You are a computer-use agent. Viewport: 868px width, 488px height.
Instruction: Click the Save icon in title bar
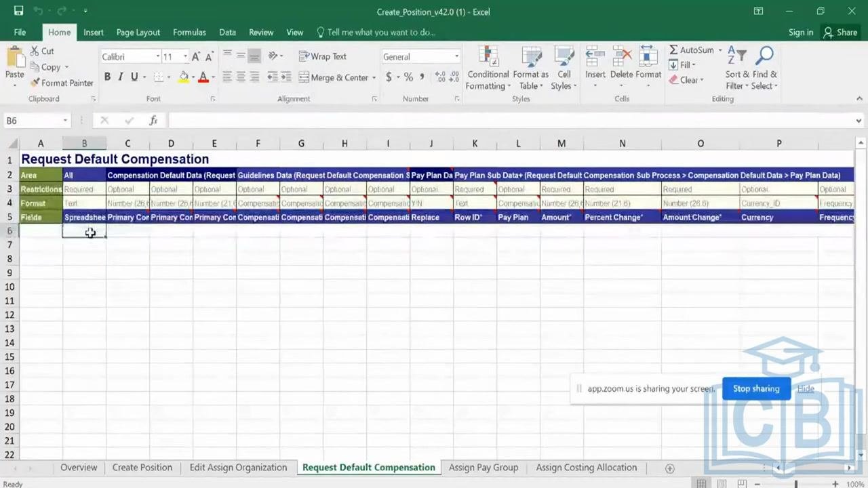[18, 11]
